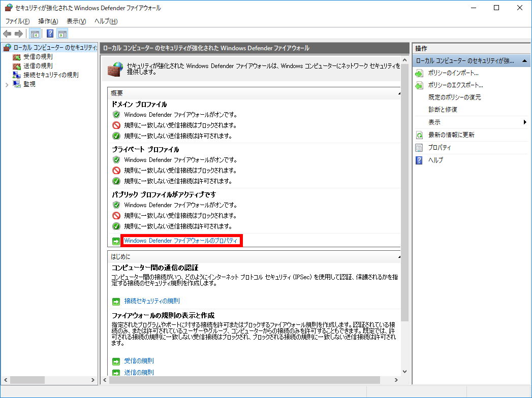Select ローカル コンピューター のセキュリティ root node
532x398 pixels.
point(55,48)
